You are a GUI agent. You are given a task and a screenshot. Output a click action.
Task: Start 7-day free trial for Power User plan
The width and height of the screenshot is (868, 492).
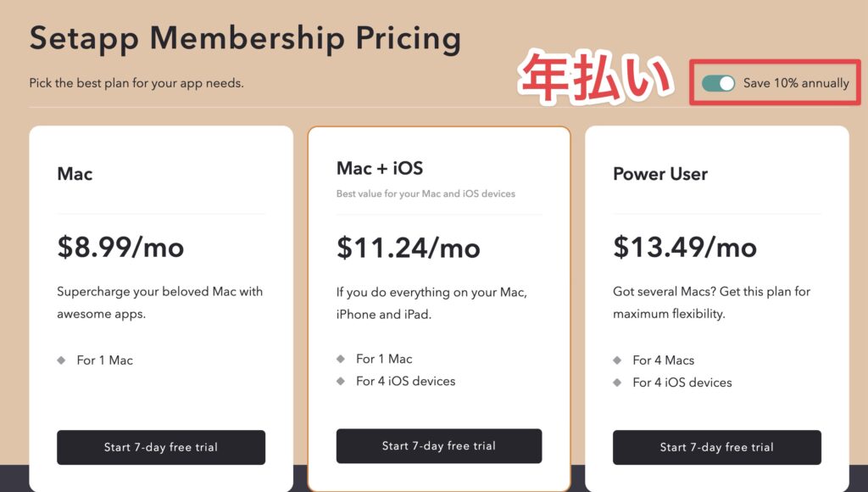[x=717, y=447]
